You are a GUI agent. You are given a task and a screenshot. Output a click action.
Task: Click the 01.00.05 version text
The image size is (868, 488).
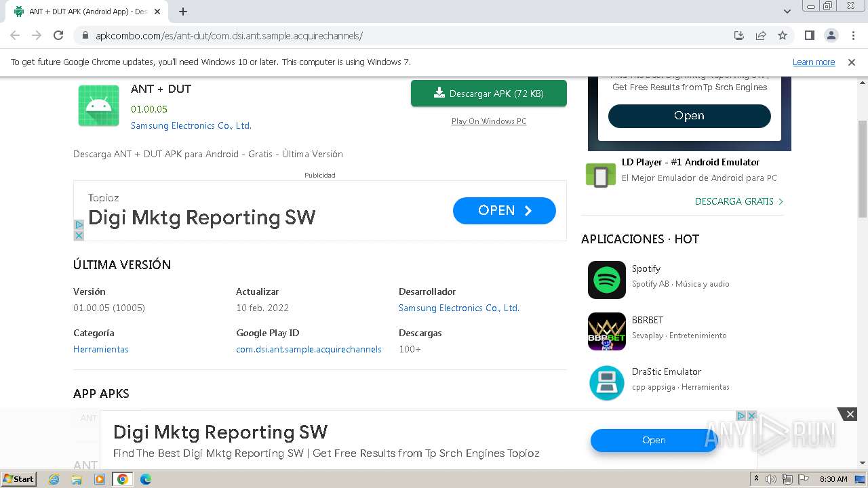149,109
